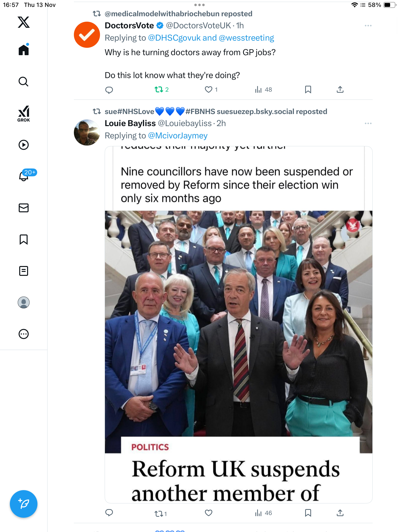Screen dimensions: 399x532
Task: Bookmark the Louie Bayliss post
Action: click(308, 513)
